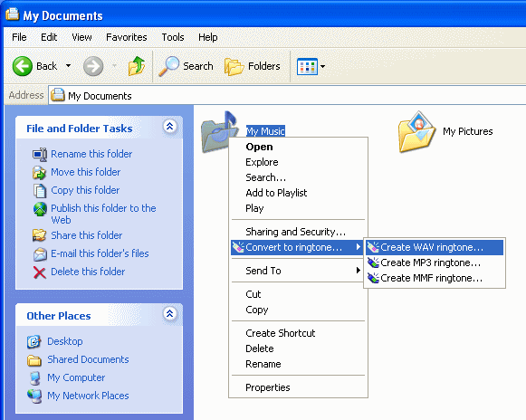Collapse the Other Places panel
The image size is (526, 420).
[169, 314]
